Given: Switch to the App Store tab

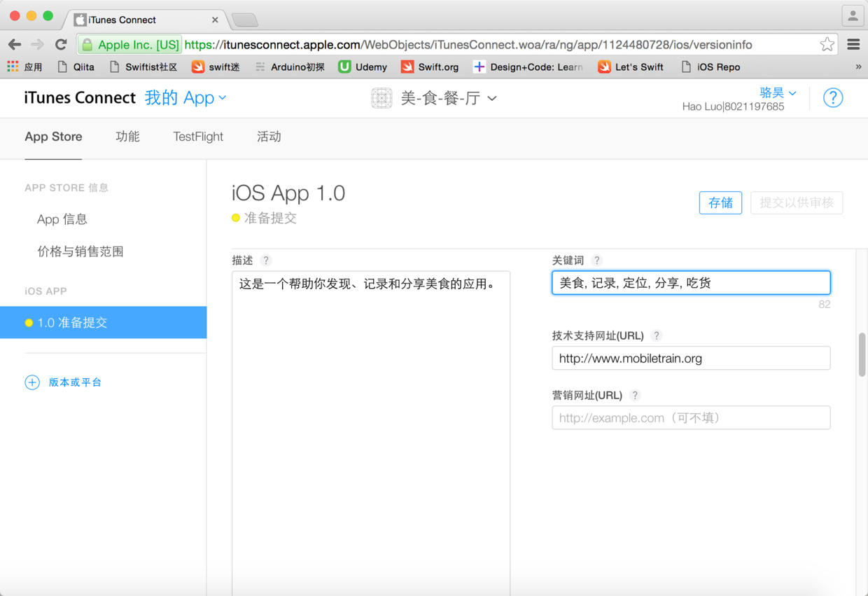Looking at the screenshot, I should coord(53,137).
